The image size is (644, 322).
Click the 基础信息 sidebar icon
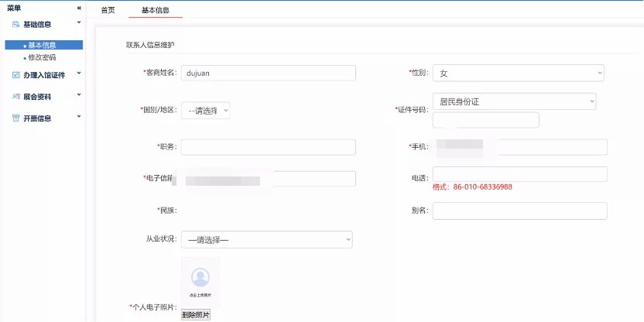point(15,25)
